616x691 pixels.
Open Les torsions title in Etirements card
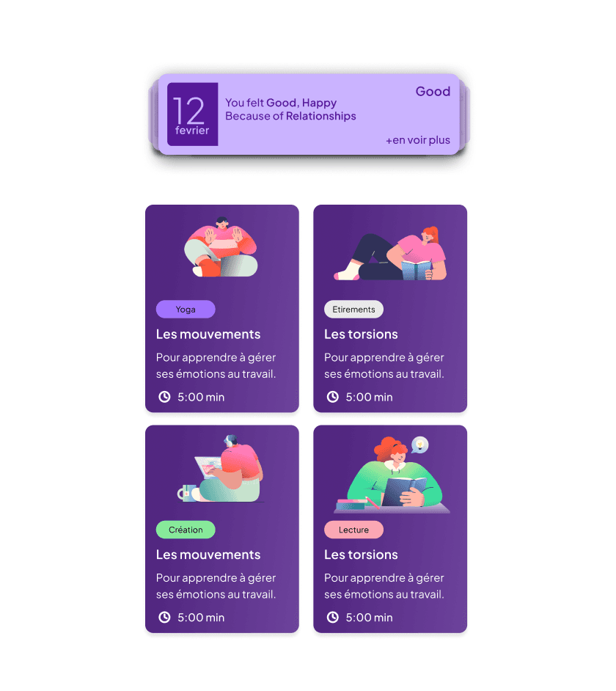point(361,334)
